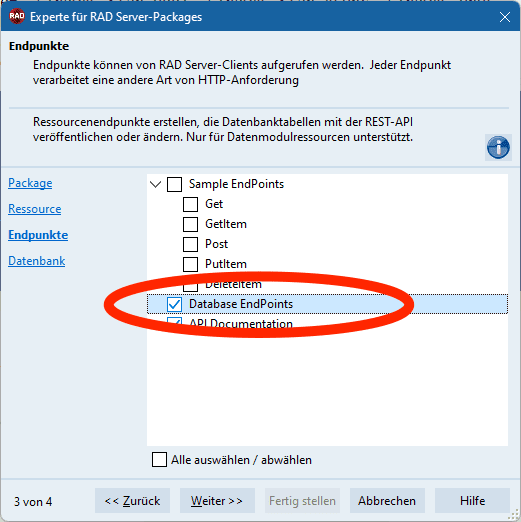Open the Hilfe help button
Screen dimensions: 521x522
tap(472, 501)
